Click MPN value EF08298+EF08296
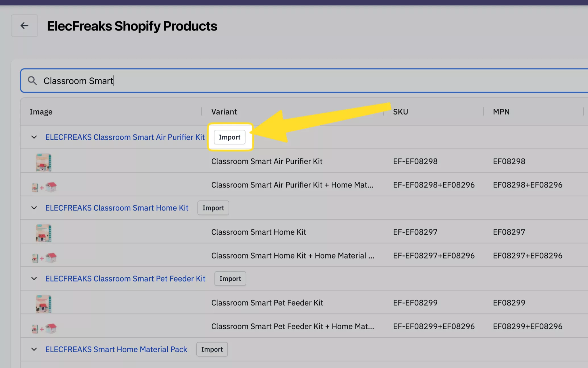 click(527, 185)
